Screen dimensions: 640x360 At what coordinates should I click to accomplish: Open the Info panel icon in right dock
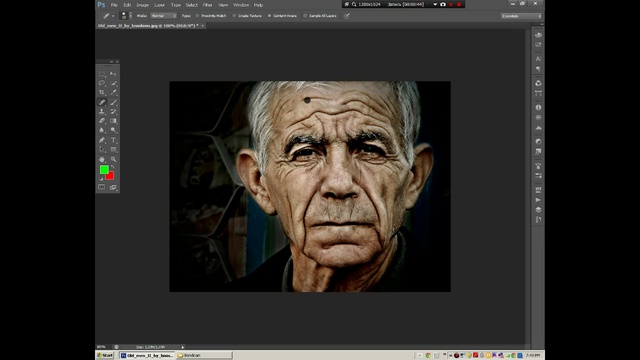pyautogui.click(x=538, y=107)
